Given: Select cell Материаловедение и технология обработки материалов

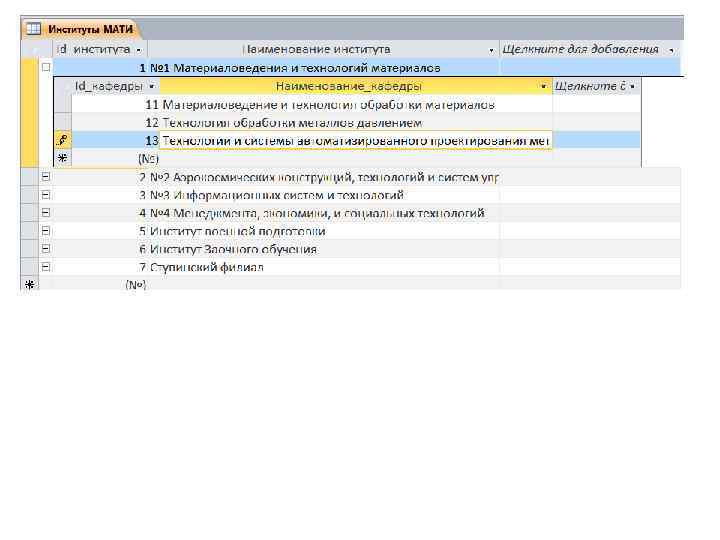Looking at the screenshot, I should (x=355, y=105).
